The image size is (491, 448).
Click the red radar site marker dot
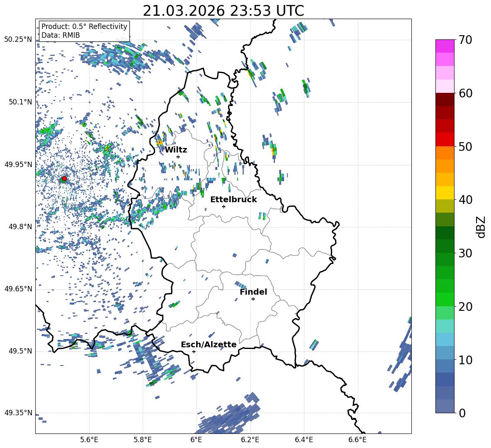[x=64, y=179]
